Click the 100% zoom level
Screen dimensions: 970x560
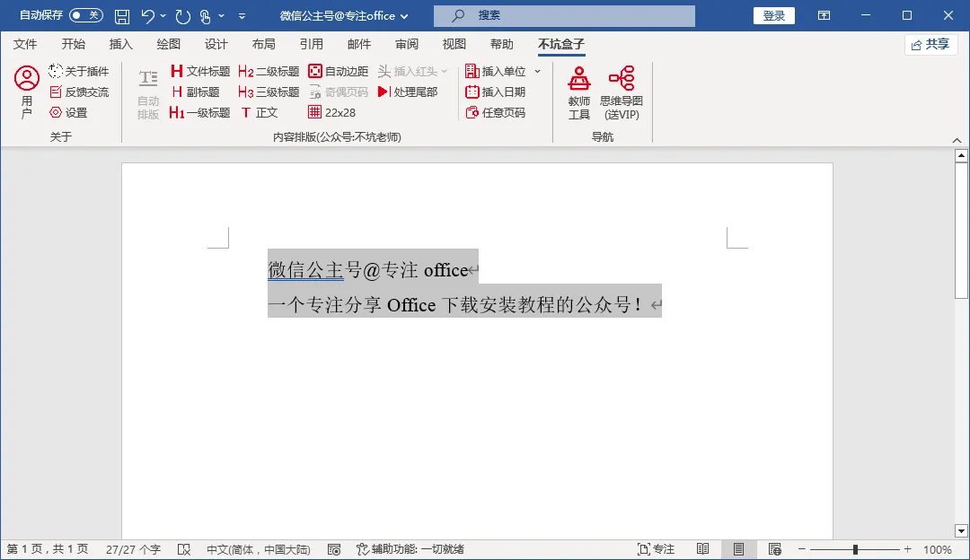[937, 549]
